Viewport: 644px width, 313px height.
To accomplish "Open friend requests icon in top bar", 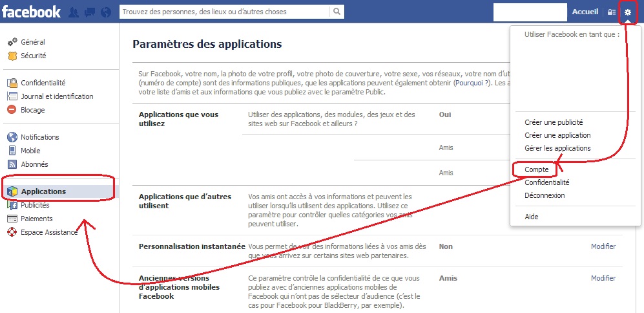I will 74,12.
